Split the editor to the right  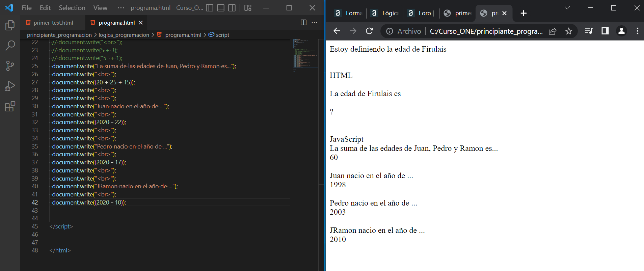pos(303,22)
